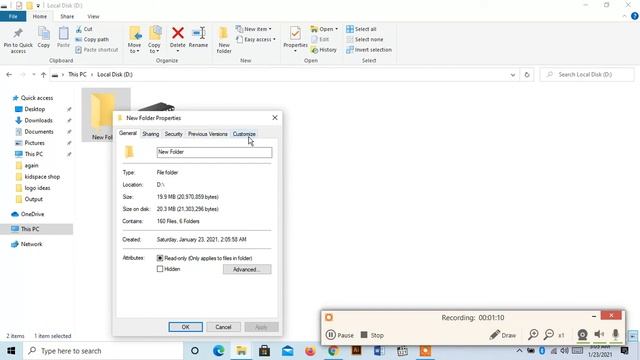Open the logo ideas folder
The width and height of the screenshot is (640, 360).
pos(37,188)
